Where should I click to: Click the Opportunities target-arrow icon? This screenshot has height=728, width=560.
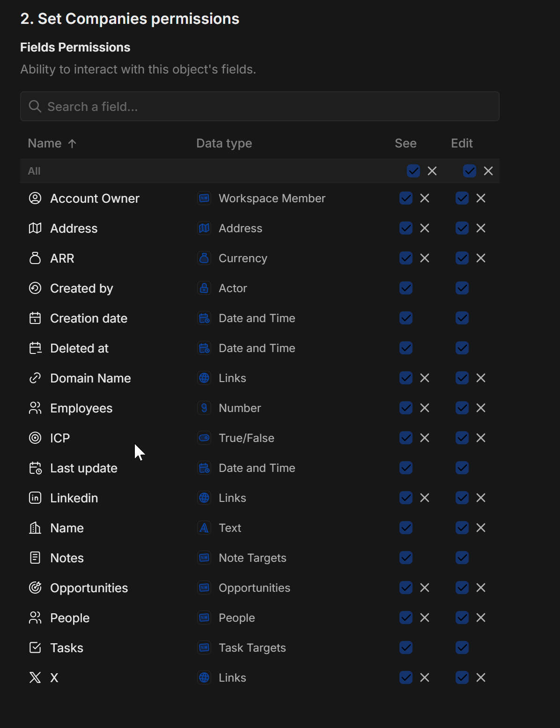pos(35,588)
